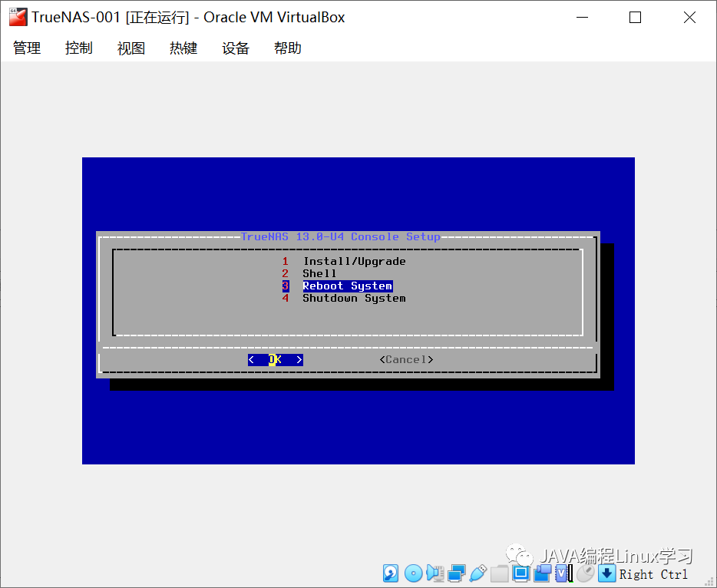The image size is (717, 588).
Task: Click the Right Ctrl host key label
Action: (x=653, y=574)
